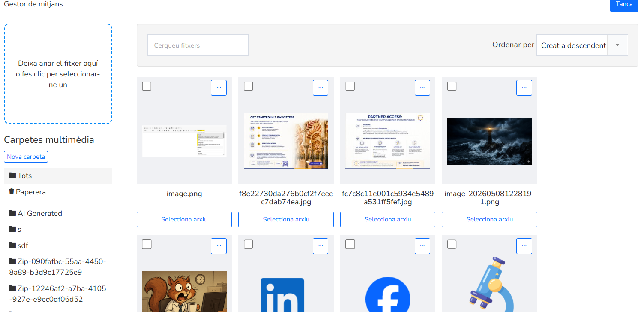The width and height of the screenshot is (644, 312).
Task: Tick the checkbox on Facebook logo card
Action: coord(350,244)
